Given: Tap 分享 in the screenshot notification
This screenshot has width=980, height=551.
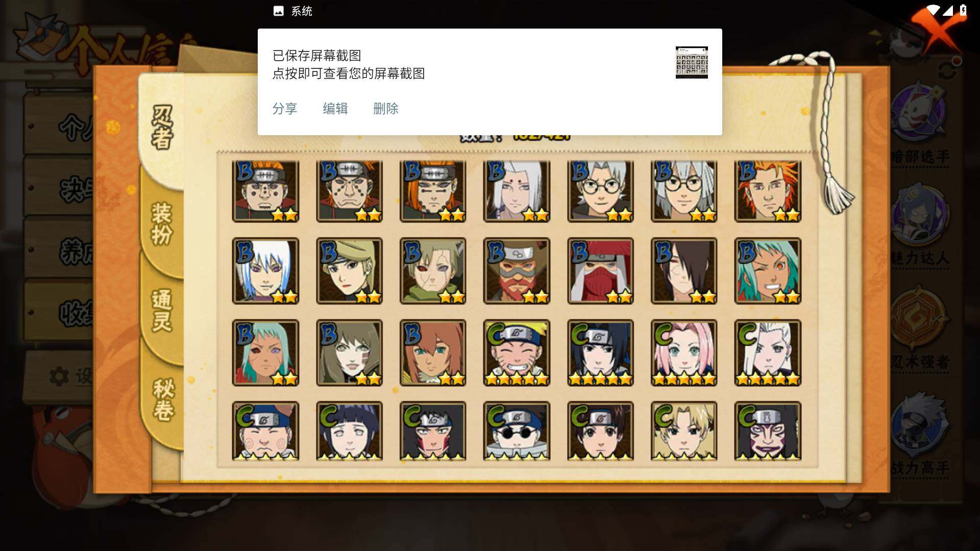Looking at the screenshot, I should 285,109.
